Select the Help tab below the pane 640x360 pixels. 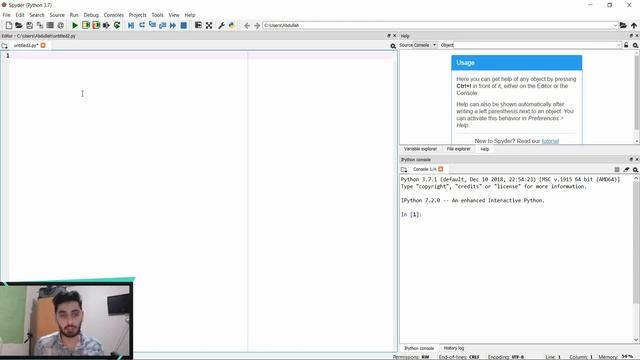pyautogui.click(x=484, y=149)
